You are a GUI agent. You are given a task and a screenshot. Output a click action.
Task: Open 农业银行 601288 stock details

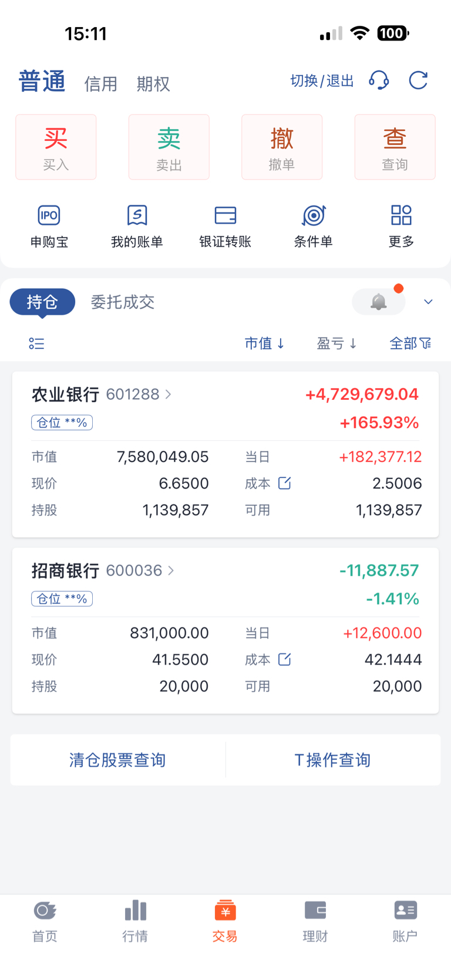(102, 395)
